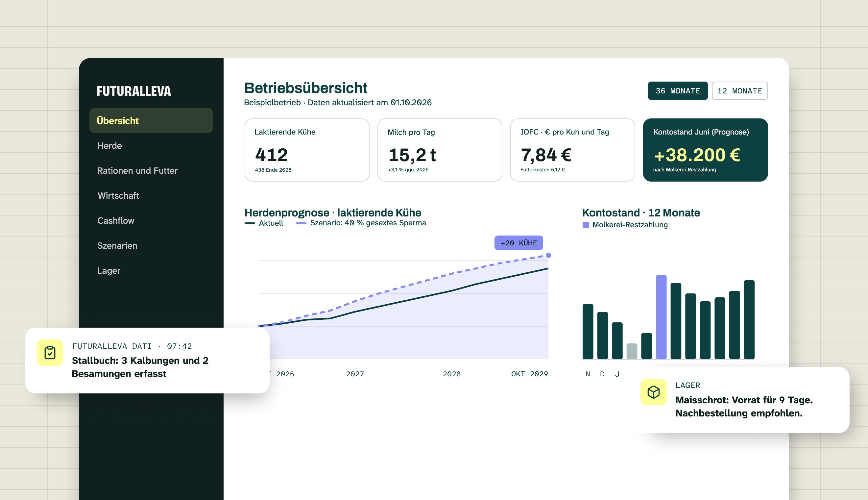The image size is (868, 500).
Task: Click the Aktuell legend line swatch
Action: (x=250, y=223)
